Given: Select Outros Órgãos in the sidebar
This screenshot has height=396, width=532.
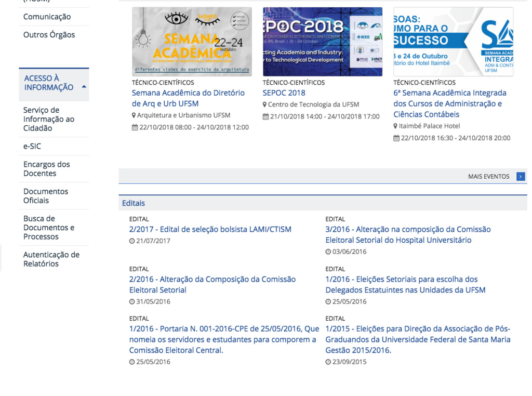Looking at the screenshot, I should tap(49, 35).
